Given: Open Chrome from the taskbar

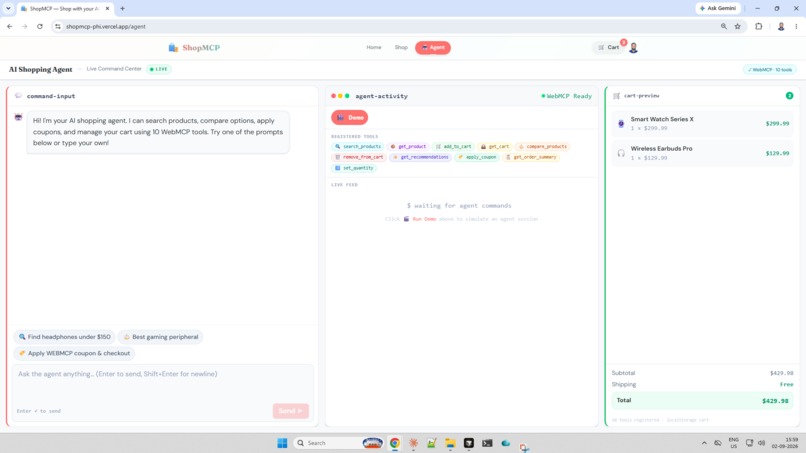Looking at the screenshot, I should coord(395,443).
